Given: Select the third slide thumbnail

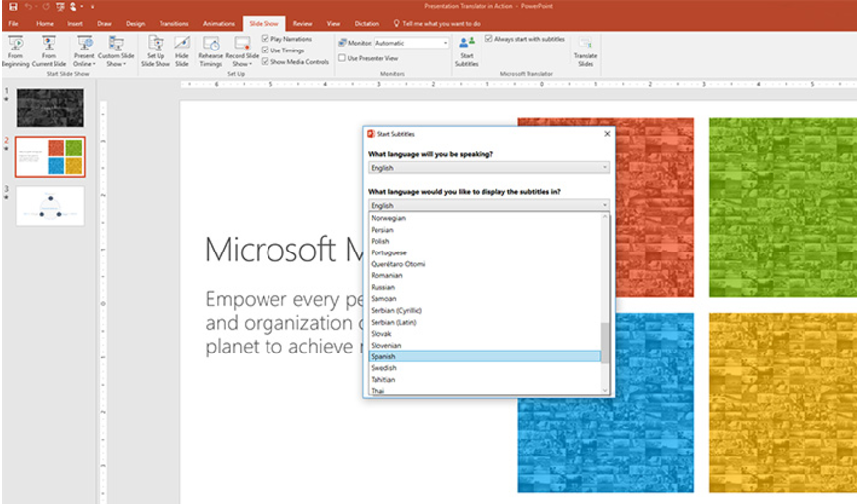Looking at the screenshot, I should click(x=51, y=206).
